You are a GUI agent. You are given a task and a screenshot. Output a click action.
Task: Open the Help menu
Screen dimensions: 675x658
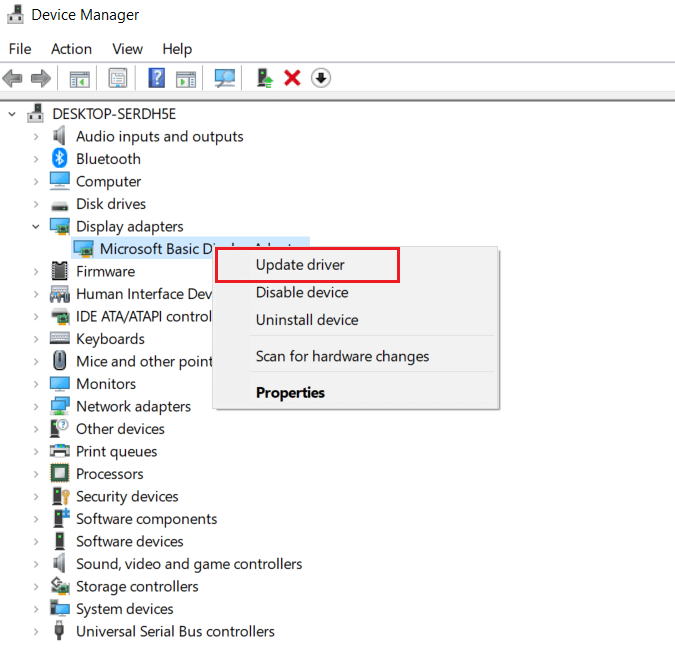pos(177,49)
